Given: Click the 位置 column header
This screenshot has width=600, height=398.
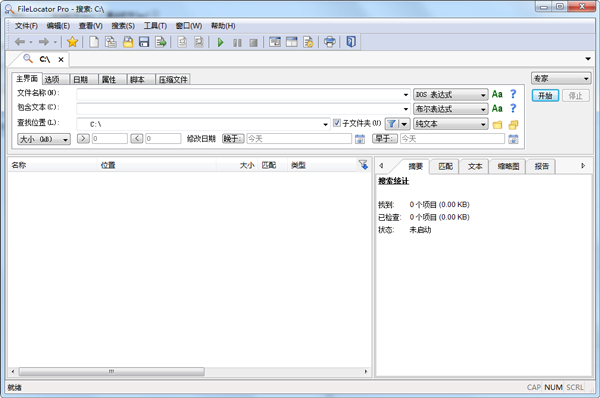Looking at the screenshot, I should coord(156,165).
